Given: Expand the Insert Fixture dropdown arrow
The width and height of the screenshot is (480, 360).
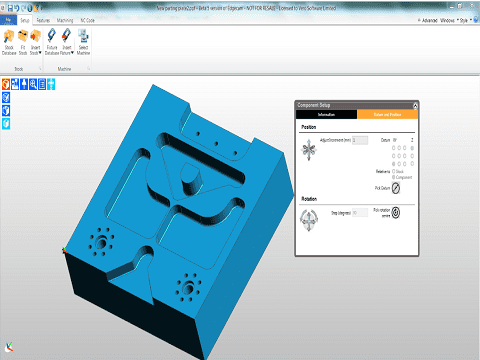Looking at the screenshot, I should [72, 53].
